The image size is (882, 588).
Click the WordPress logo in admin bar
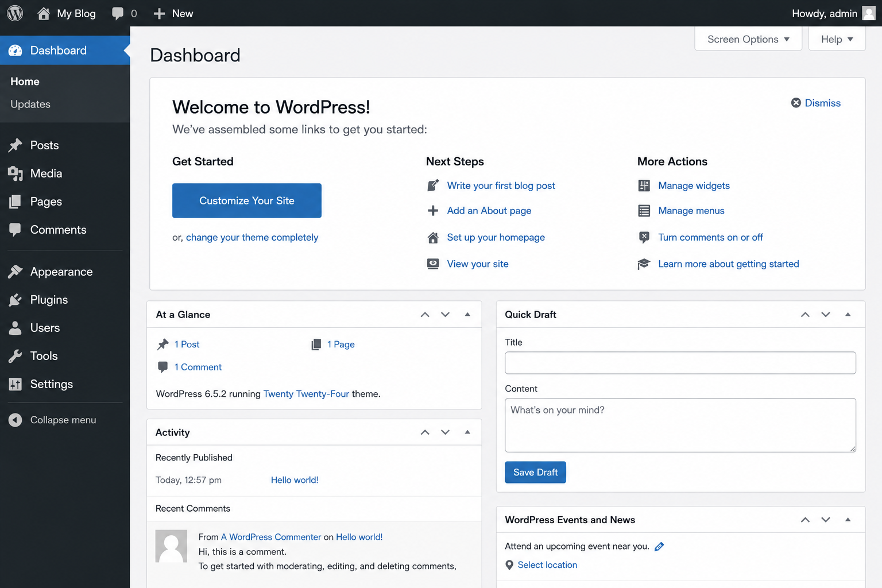click(15, 13)
